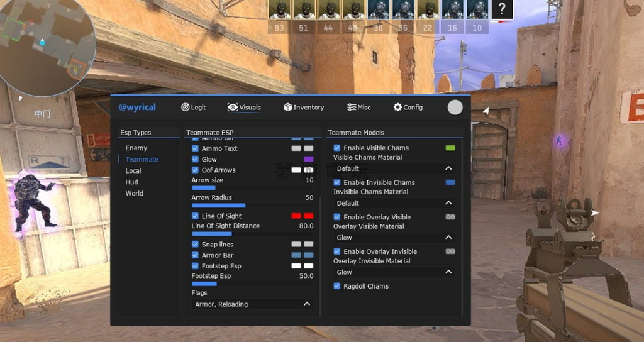This screenshot has width=644, height=342.
Task: Click the Inventory box icon
Action: click(x=287, y=107)
